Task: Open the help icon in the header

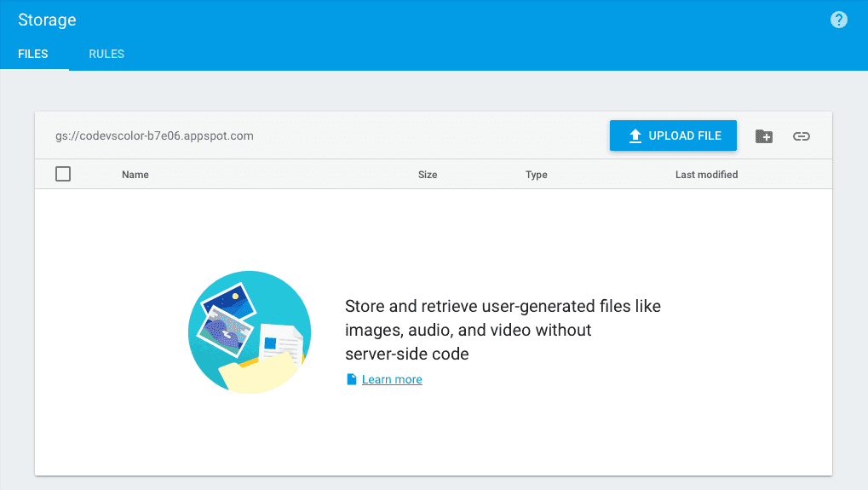Action: (839, 20)
